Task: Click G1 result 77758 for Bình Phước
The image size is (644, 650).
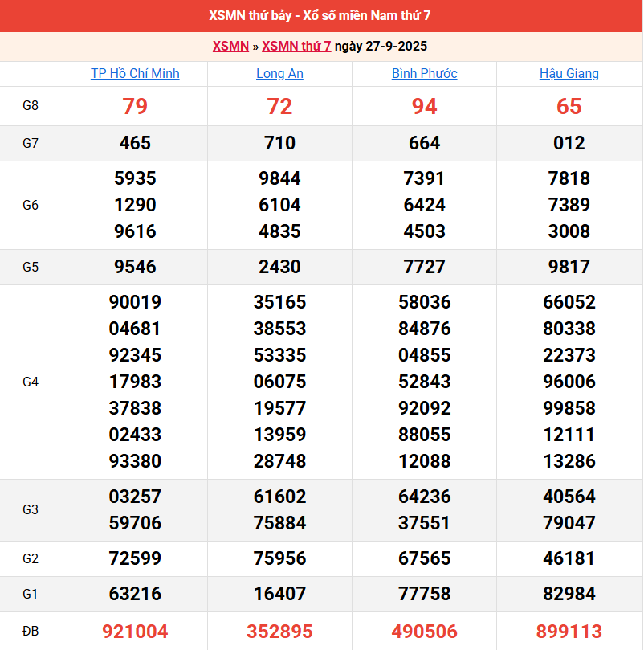Action: pos(424,594)
